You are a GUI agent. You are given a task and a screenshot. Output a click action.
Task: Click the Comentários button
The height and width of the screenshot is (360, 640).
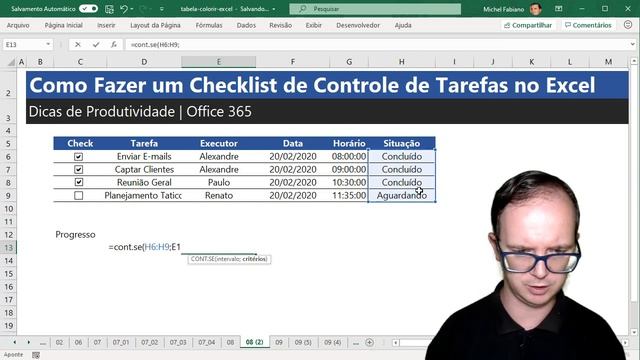(x=588, y=25)
